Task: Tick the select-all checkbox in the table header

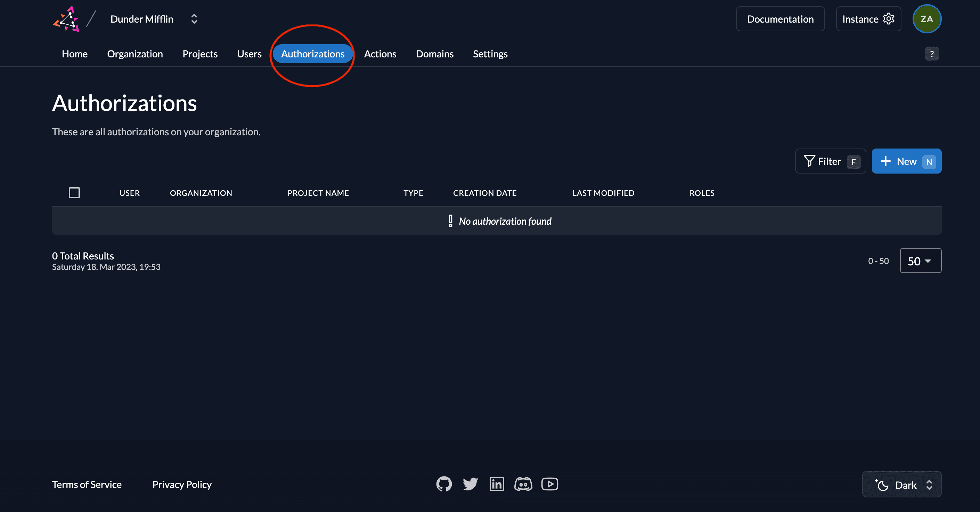Action: [74, 193]
